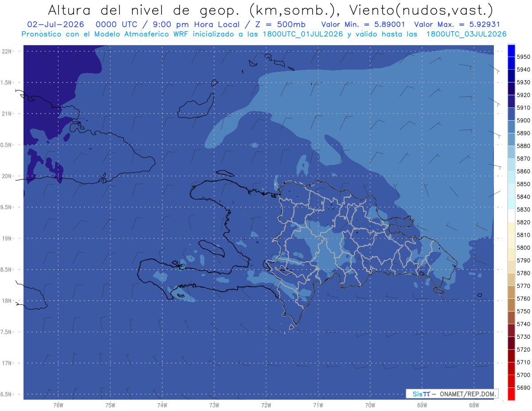532x411 pixels.
Task: Pick the colorbar swatch between 5760 and 5750
Action: tap(511, 305)
